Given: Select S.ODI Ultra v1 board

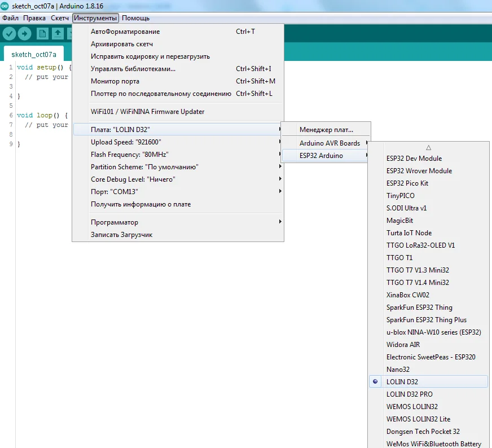Looking at the screenshot, I should click(x=429, y=208).
